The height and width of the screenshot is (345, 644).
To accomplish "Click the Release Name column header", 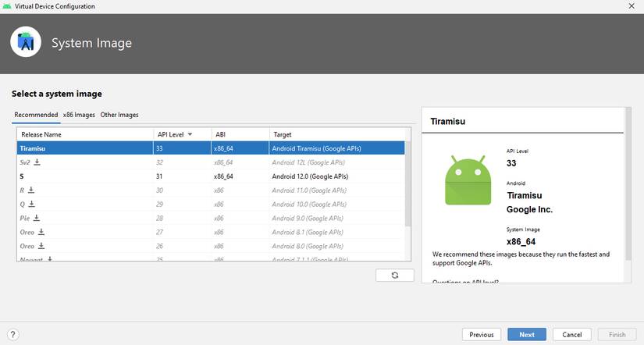I will point(85,134).
